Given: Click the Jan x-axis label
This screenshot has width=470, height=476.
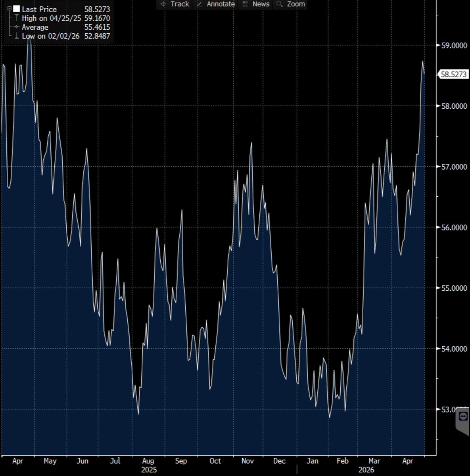Looking at the screenshot, I should point(313,461).
